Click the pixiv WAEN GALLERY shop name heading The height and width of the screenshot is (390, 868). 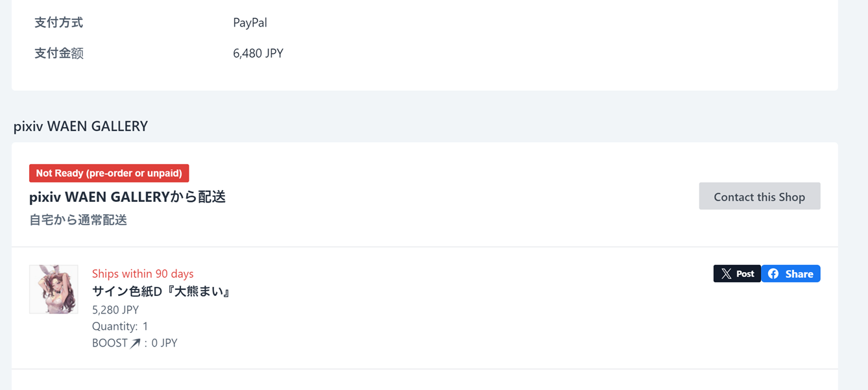tap(80, 126)
